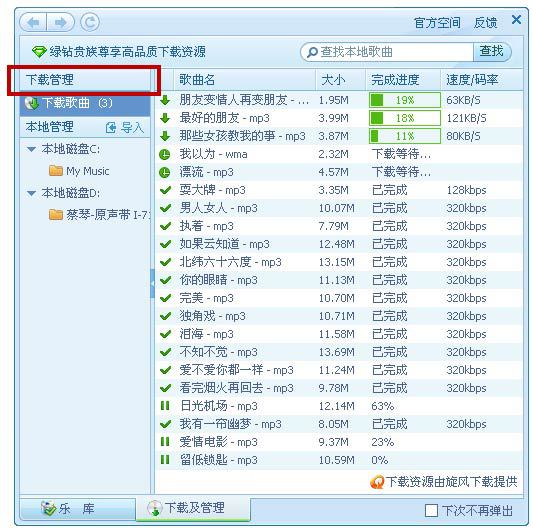The height and width of the screenshot is (531, 533).
Task: Click the forward navigation arrow
Action: click(x=61, y=22)
